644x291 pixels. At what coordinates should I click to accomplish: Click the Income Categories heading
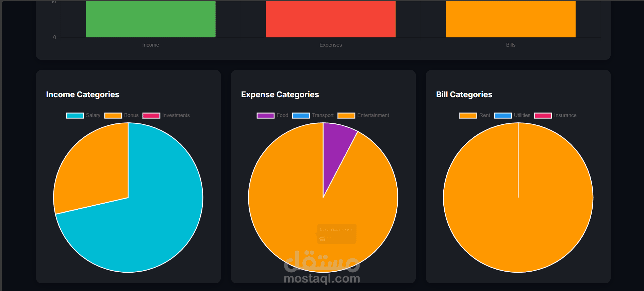(83, 95)
